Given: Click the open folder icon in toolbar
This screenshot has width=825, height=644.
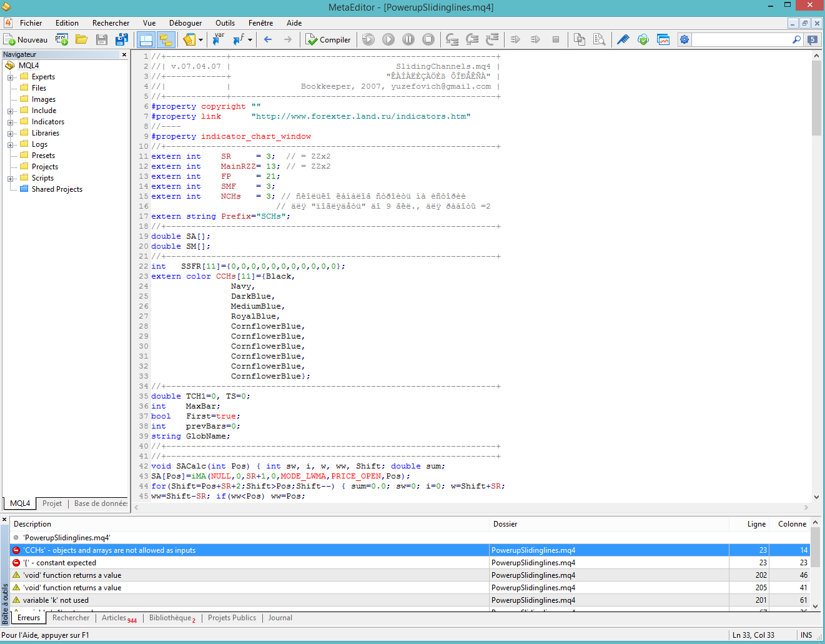Looking at the screenshot, I should point(81,40).
